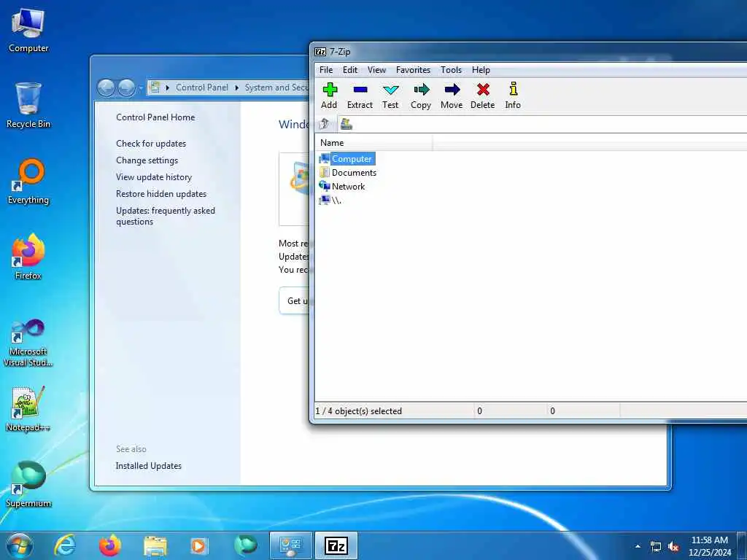The height and width of the screenshot is (560, 747).
Task: Click the Delete toolbar icon
Action: pyautogui.click(x=483, y=96)
